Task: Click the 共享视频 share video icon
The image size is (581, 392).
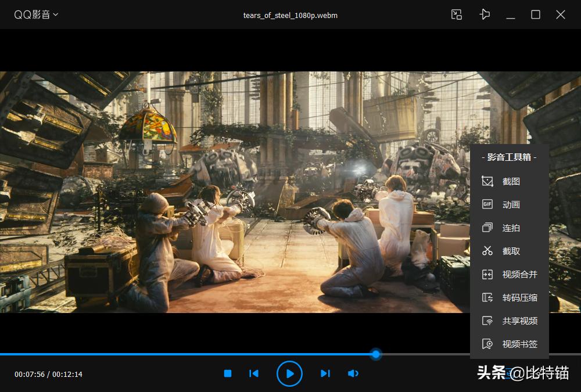Action: 487,321
